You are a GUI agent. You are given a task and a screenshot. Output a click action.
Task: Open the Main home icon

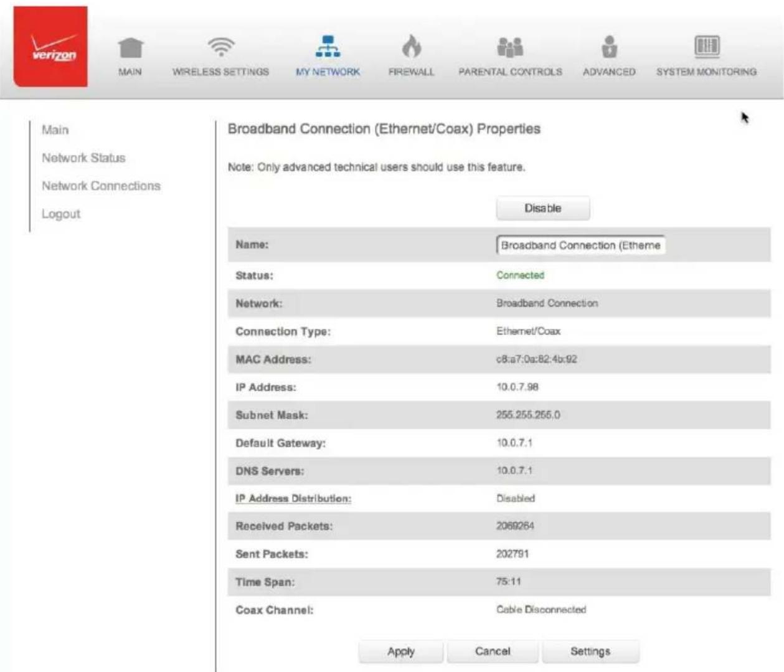[131, 47]
